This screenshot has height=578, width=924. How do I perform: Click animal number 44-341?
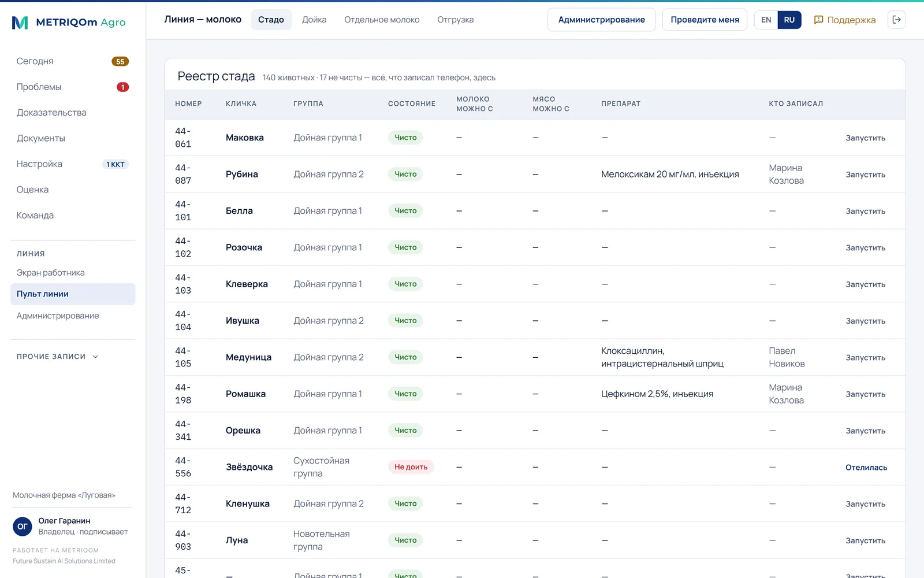(183, 431)
